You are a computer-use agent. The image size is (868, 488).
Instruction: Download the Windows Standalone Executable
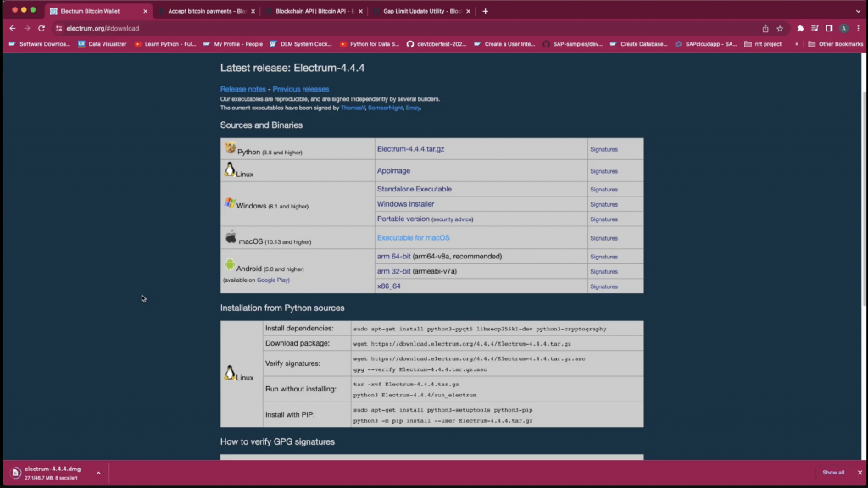414,189
